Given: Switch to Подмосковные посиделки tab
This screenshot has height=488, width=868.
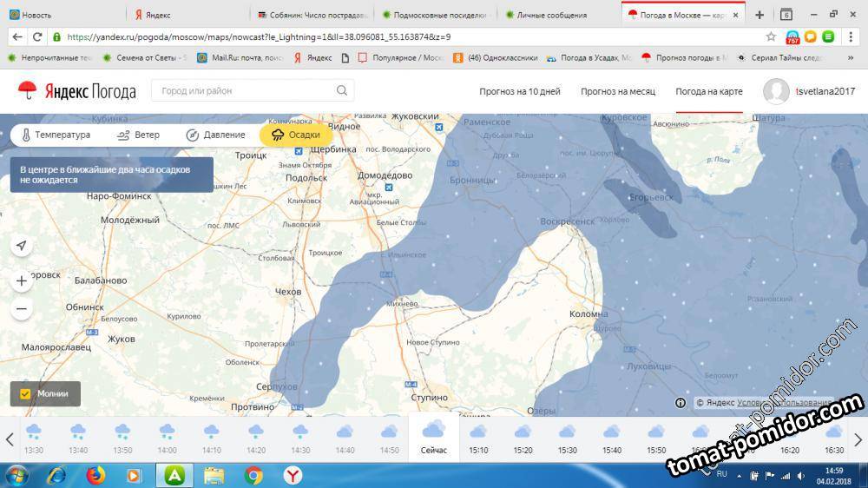Looking at the screenshot, I should tap(435, 15).
